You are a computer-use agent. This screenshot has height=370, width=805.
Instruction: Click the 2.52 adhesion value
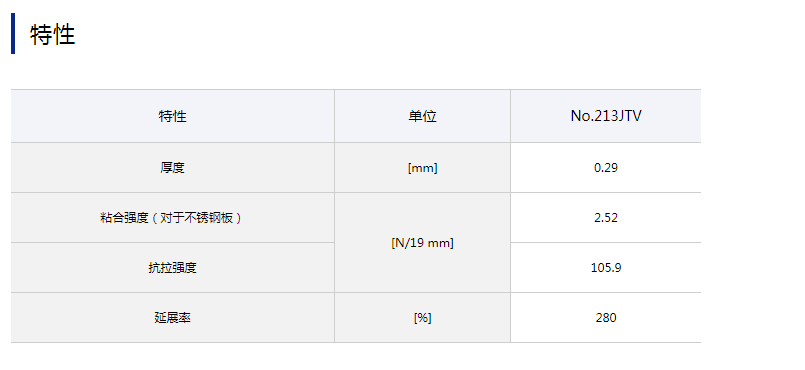[606, 218]
